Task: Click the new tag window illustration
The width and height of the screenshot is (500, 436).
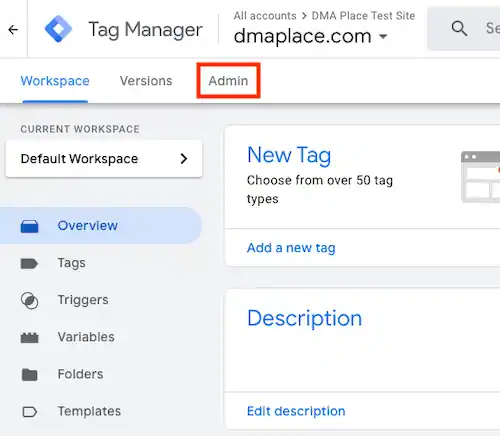Action: 480,177
